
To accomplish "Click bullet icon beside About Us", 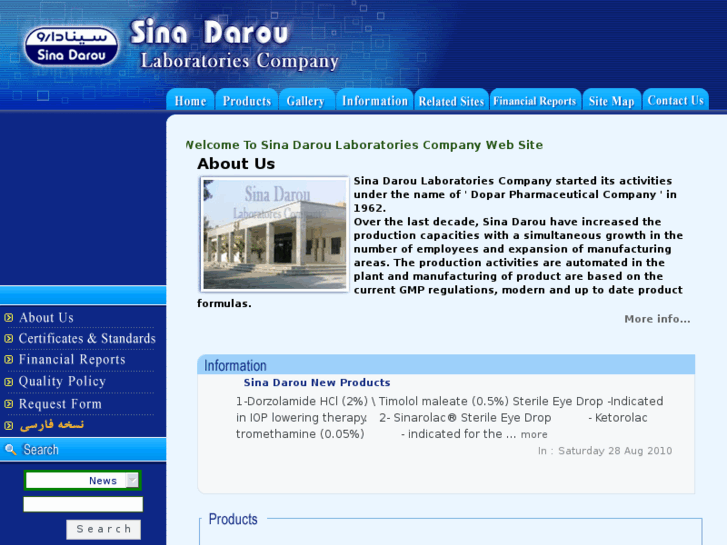I will [9, 318].
